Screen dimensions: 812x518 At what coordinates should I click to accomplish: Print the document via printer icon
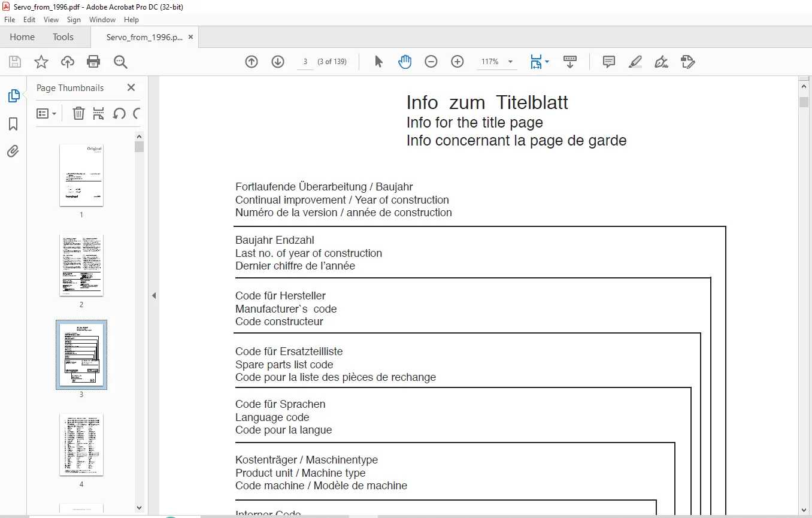click(93, 62)
